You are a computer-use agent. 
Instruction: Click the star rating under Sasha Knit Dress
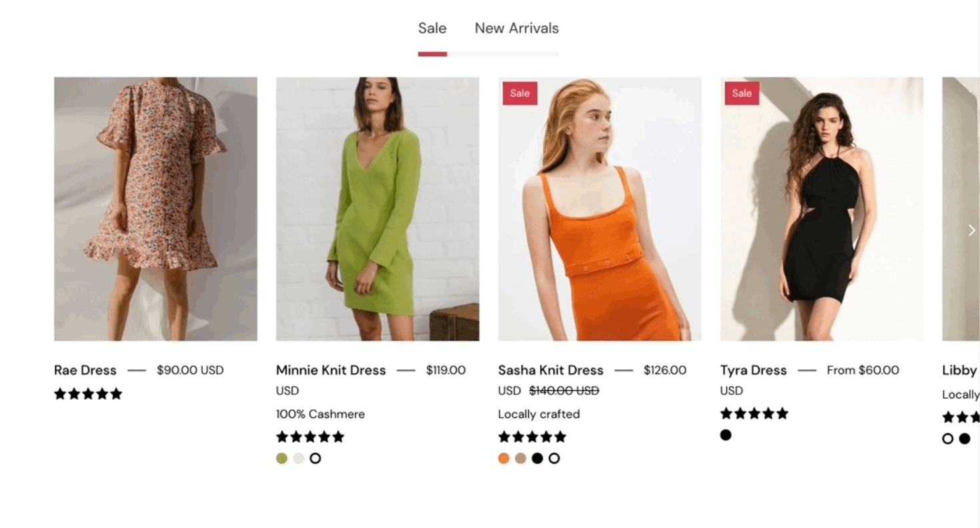532,437
